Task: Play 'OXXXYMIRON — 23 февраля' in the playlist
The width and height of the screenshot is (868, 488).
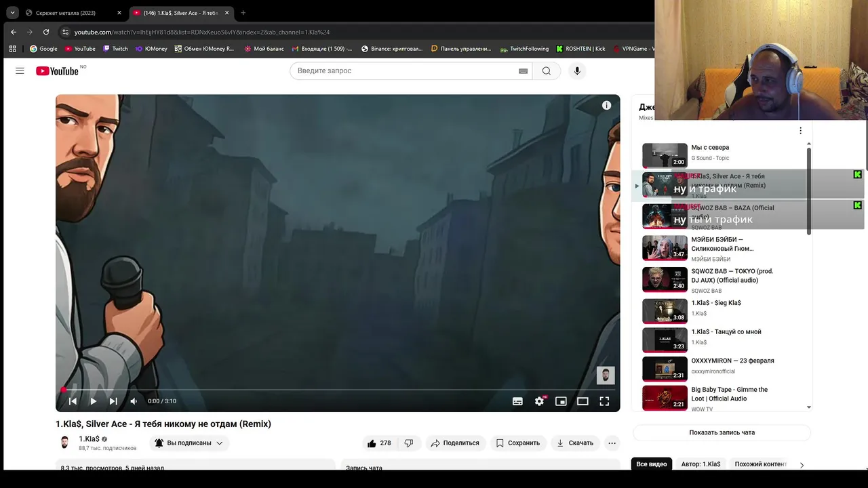Action: point(719,369)
